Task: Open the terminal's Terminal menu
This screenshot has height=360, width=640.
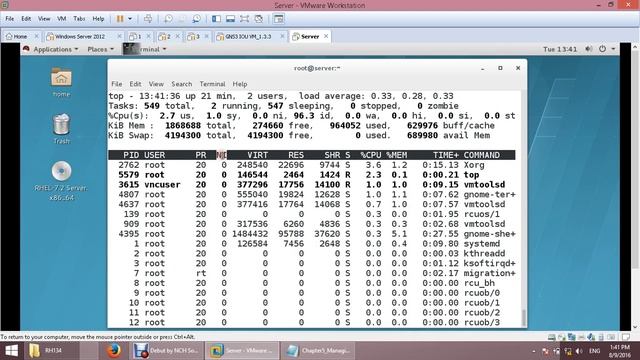Action: click(x=212, y=84)
